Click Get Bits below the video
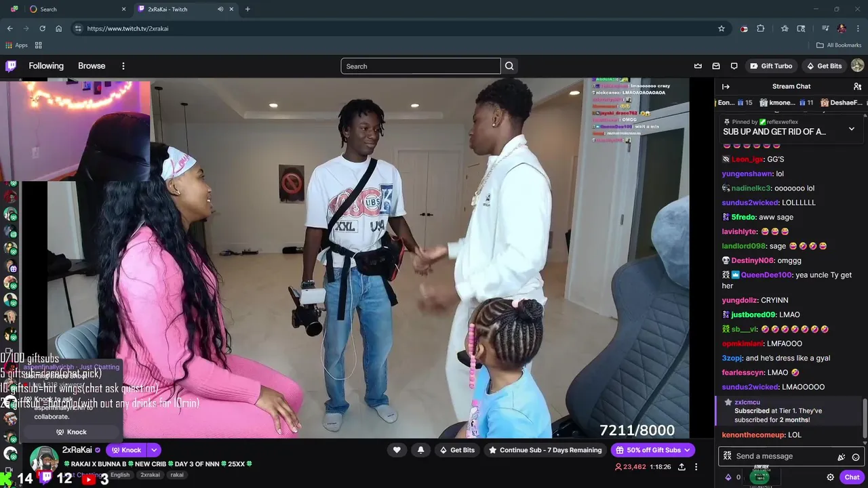The image size is (868, 488). (457, 450)
